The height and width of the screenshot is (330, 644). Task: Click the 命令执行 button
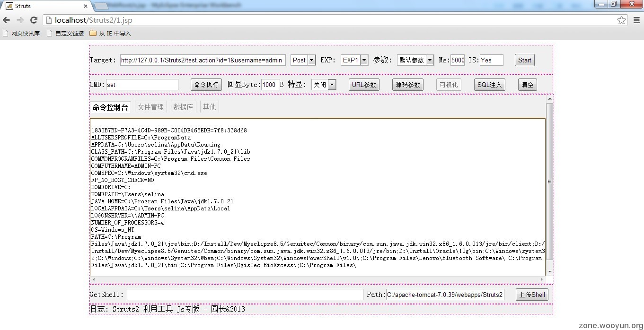pyautogui.click(x=206, y=85)
